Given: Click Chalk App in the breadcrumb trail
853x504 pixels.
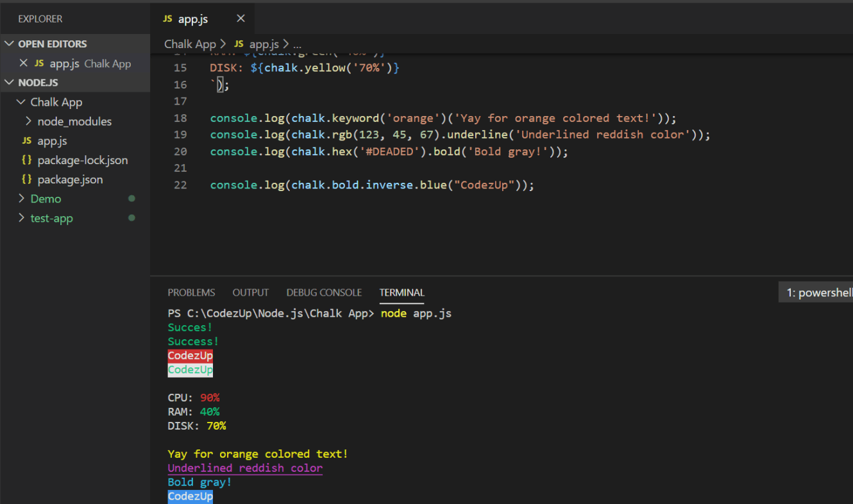Looking at the screenshot, I should click(x=190, y=44).
